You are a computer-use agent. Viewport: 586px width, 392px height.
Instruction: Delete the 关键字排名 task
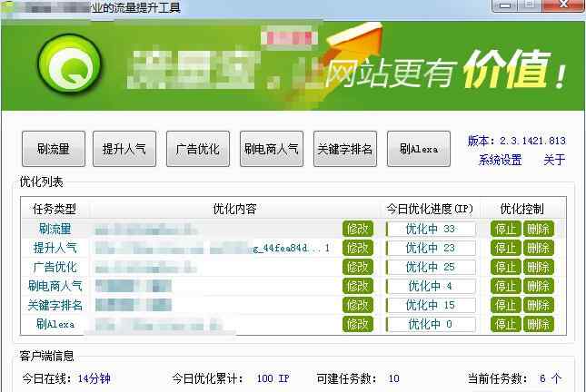(538, 305)
